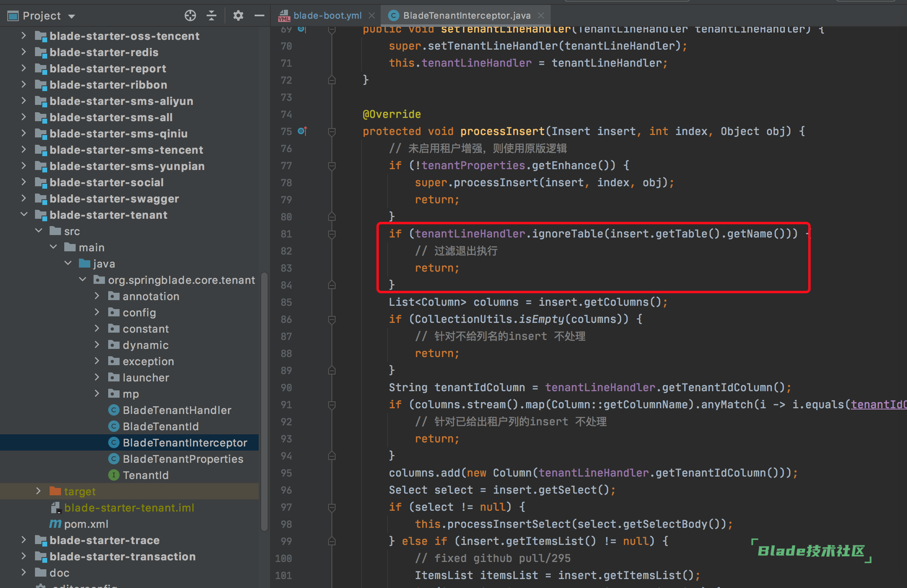Click the java source folder icon

(x=84, y=263)
